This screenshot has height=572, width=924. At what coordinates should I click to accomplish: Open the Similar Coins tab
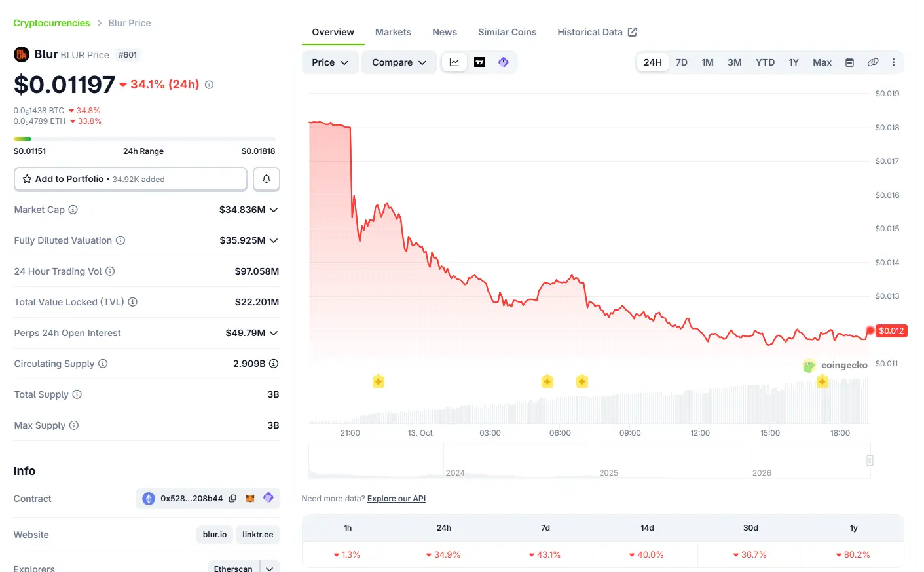(507, 32)
